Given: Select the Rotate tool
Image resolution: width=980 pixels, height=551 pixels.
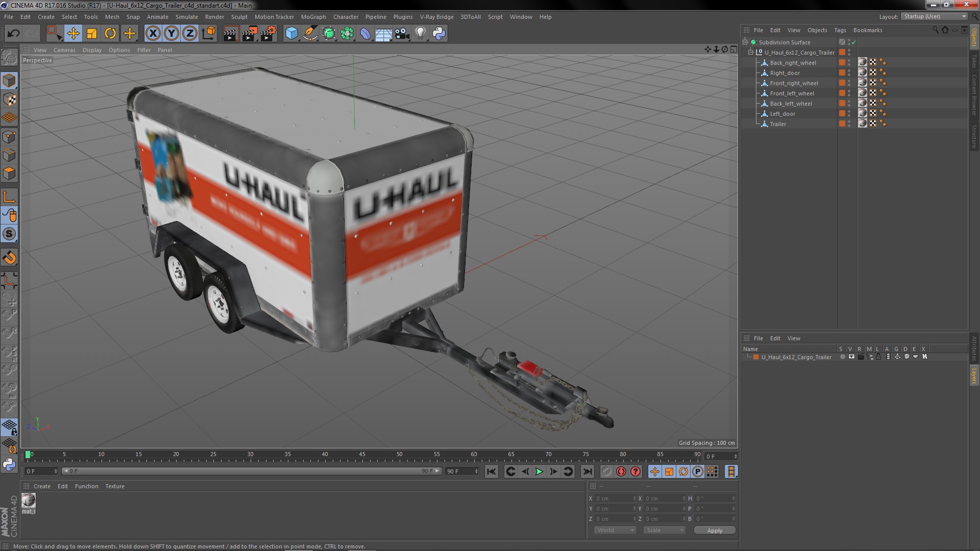Looking at the screenshot, I should coord(110,34).
